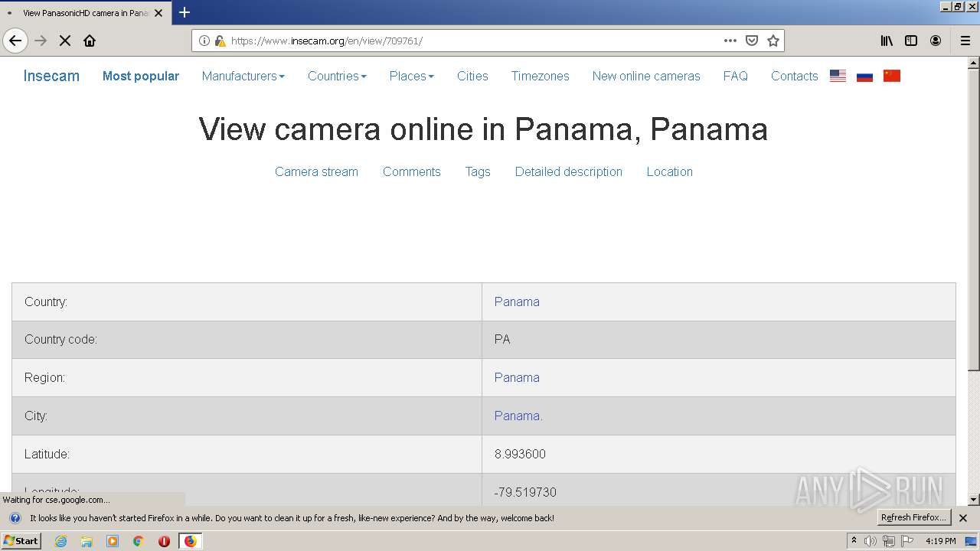The width and height of the screenshot is (980, 551).
Task: Show hidden tray icons arrow
Action: pos(854,540)
